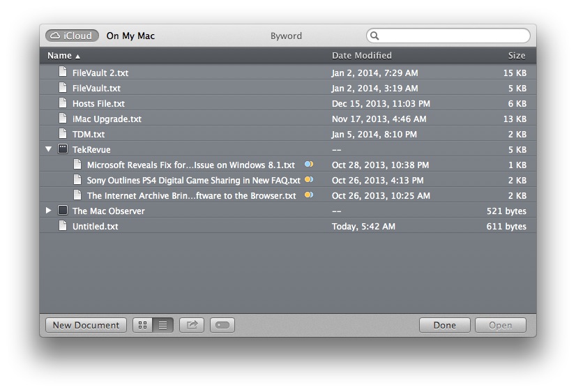
Task: Click the FileVault 2.txt document icon
Action: (x=63, y=72)
